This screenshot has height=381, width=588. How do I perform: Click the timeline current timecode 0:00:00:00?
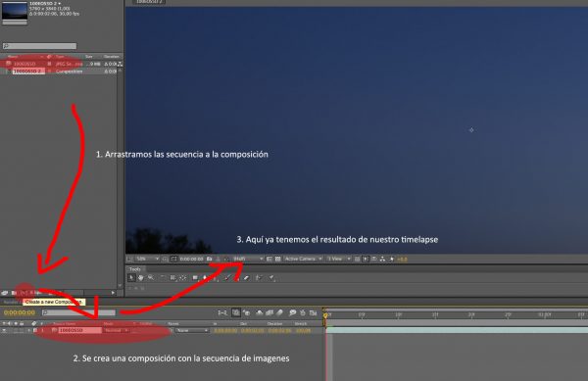pos(20,312)
